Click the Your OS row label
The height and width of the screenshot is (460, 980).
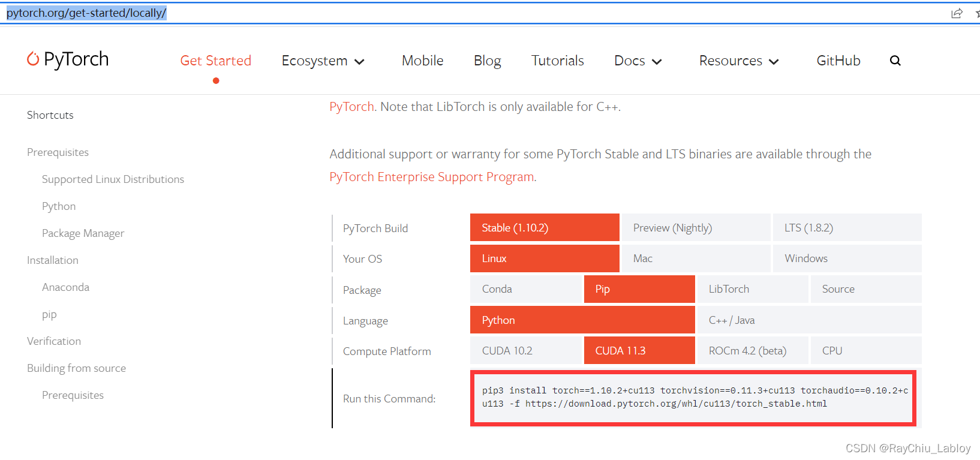[362, 259]
